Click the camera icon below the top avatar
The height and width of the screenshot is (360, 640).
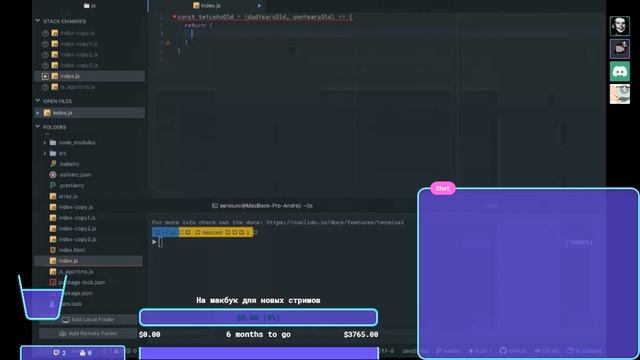[x=620, y=49]
